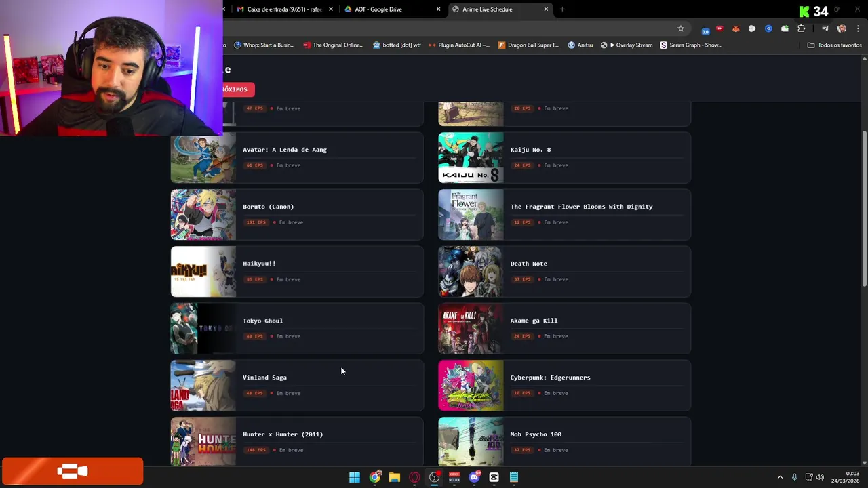Open Chrome from the taskbar
Viewport: 868px width, 488px height.
pyautogui.click(x=374, y=477)
